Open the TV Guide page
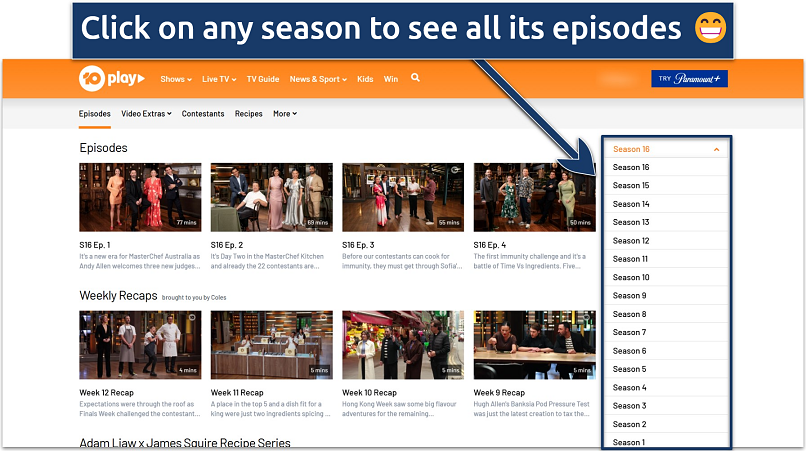The width and height of the screenshot is (806, 451). (263, 79)
